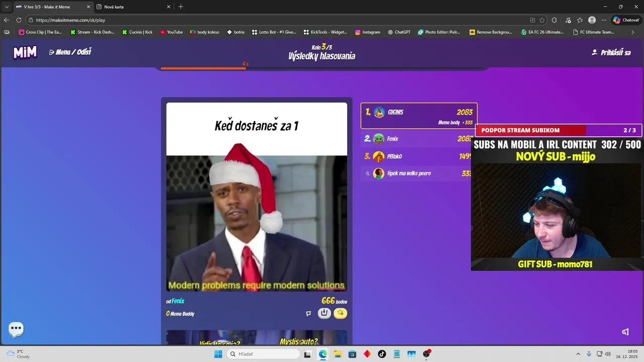The width and height of the screenshot is (644, 362).
Task: Click the Keď dostaneš za 1 meme image
Action: [x=257, y=197]
